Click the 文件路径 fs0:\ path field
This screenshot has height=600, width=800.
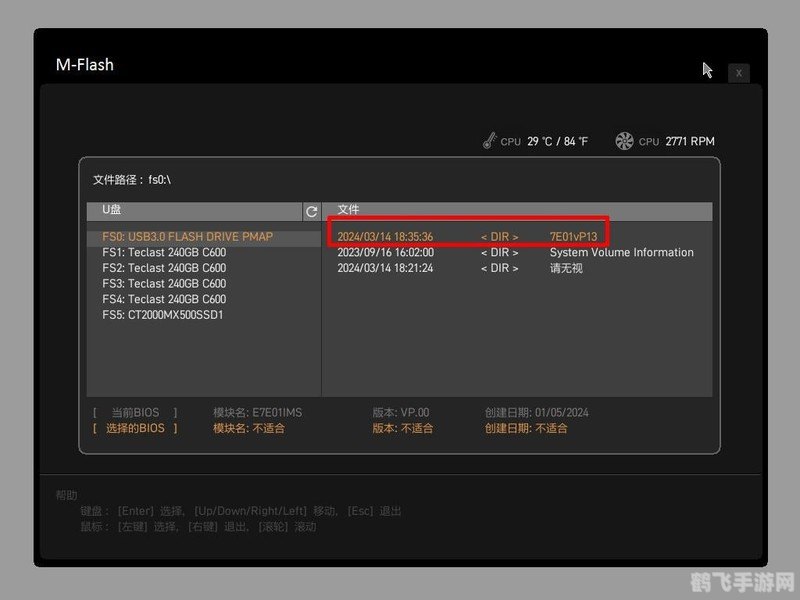point(132,180)
